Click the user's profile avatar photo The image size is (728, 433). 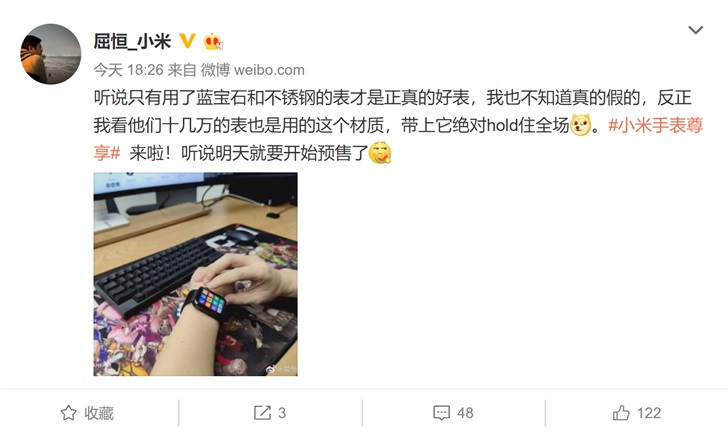tap(51, 54)
